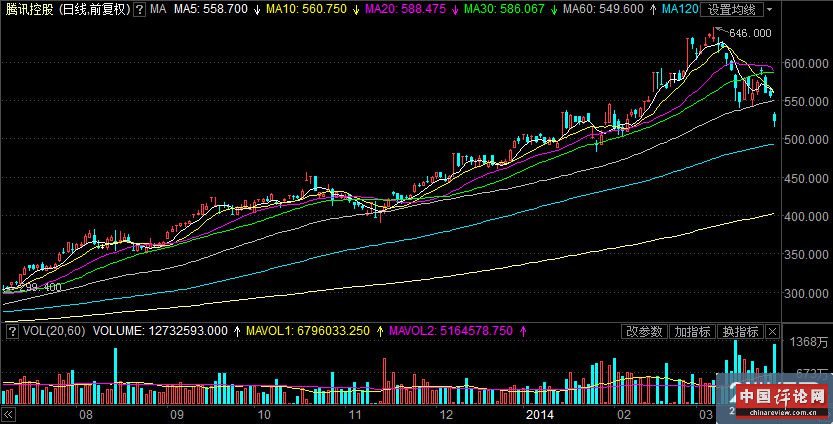Click the 11 month label on timeline

[354, 415]
